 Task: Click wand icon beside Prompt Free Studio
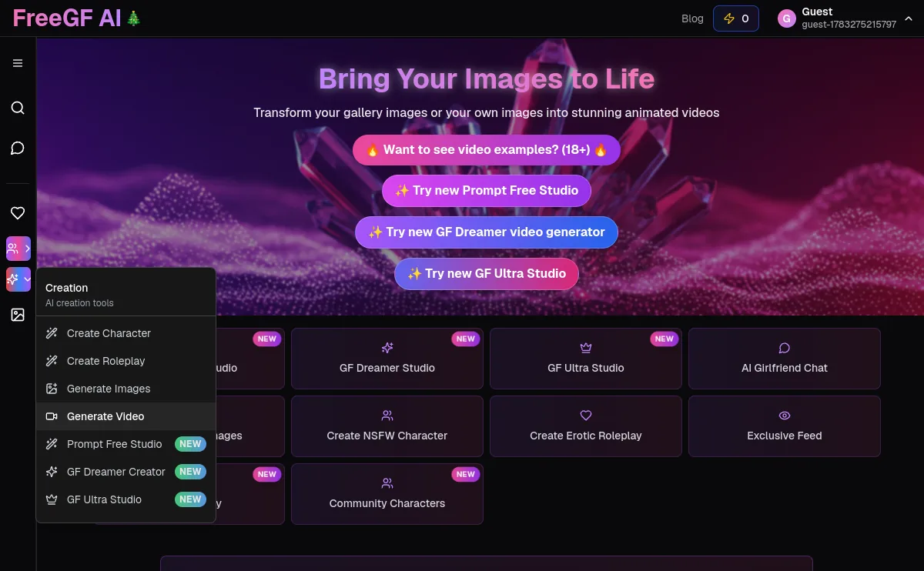tap(52, 444)
